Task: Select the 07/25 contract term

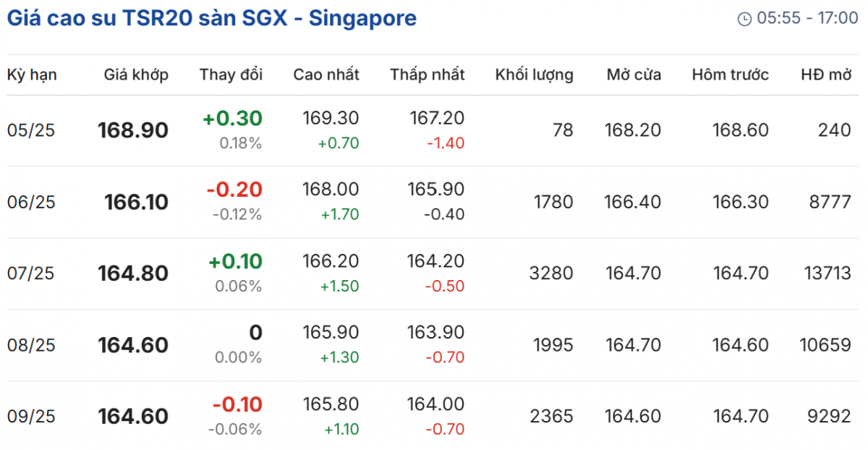Action: point(31,273)
